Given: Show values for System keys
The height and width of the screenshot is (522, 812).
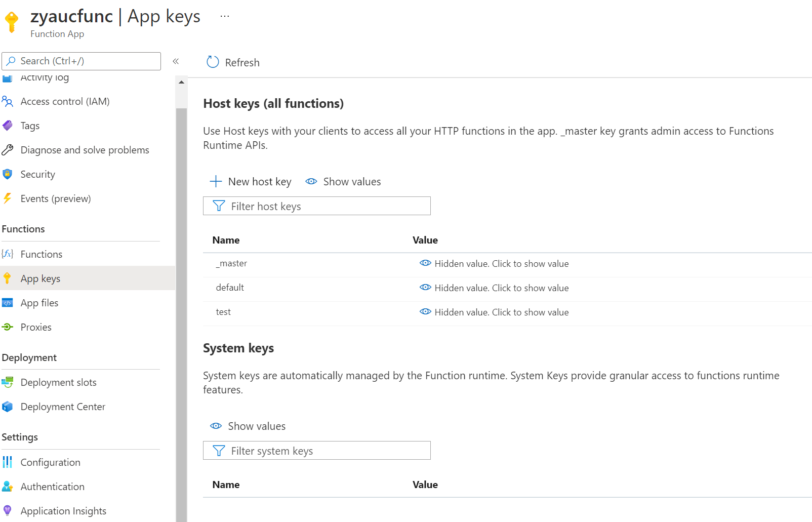Looking at the screenshot, I should pos(247,426).
